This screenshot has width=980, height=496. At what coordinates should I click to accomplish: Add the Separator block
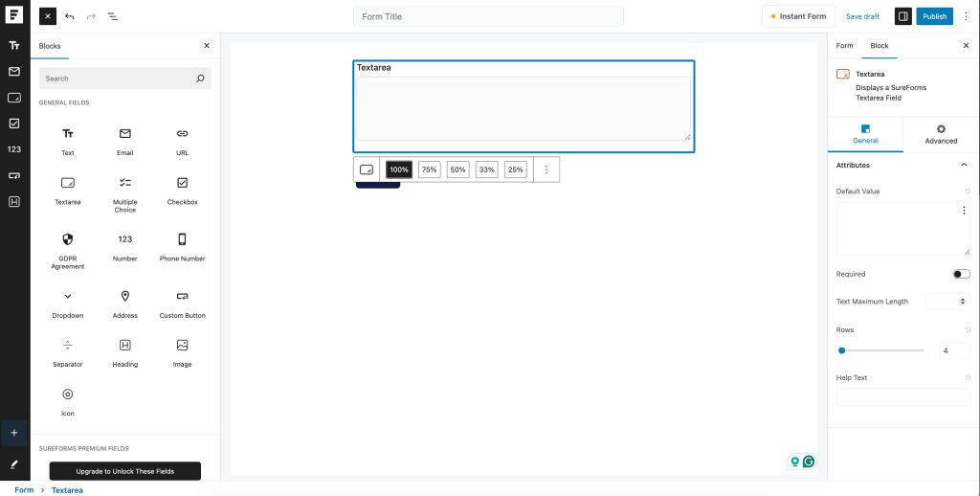coord(67,350)
